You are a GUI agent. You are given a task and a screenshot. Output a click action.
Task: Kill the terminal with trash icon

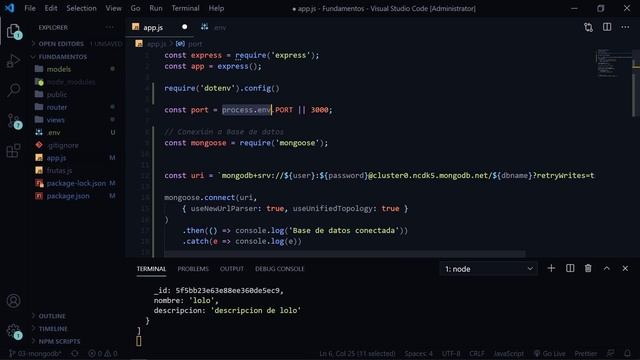(588, 268)
